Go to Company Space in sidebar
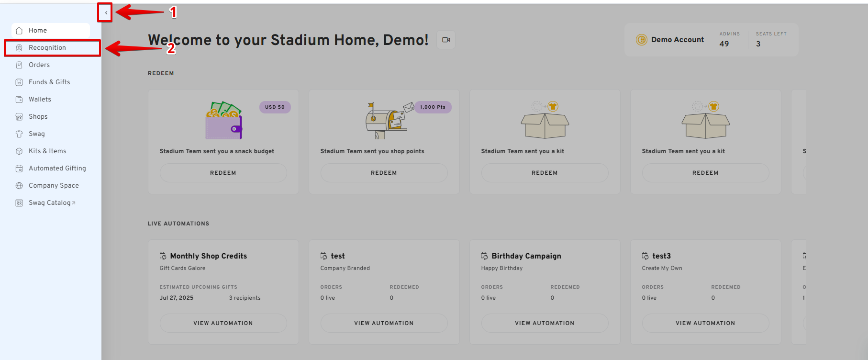This screenshot has height=360, width=868. [x=54, y=186]
